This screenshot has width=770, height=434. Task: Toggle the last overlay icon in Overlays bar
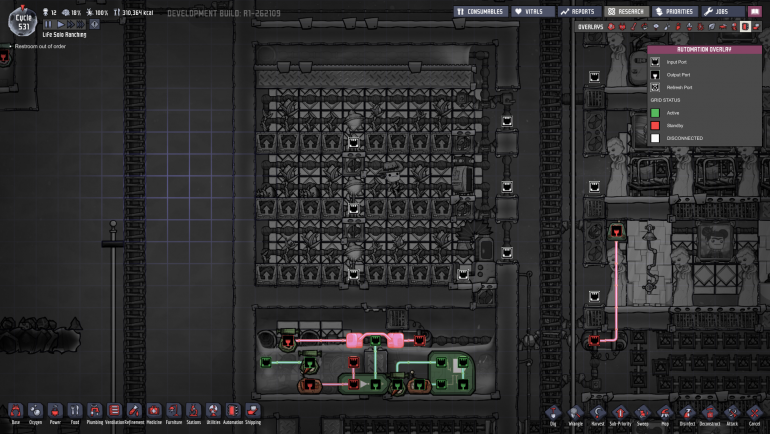click(756, 27)
